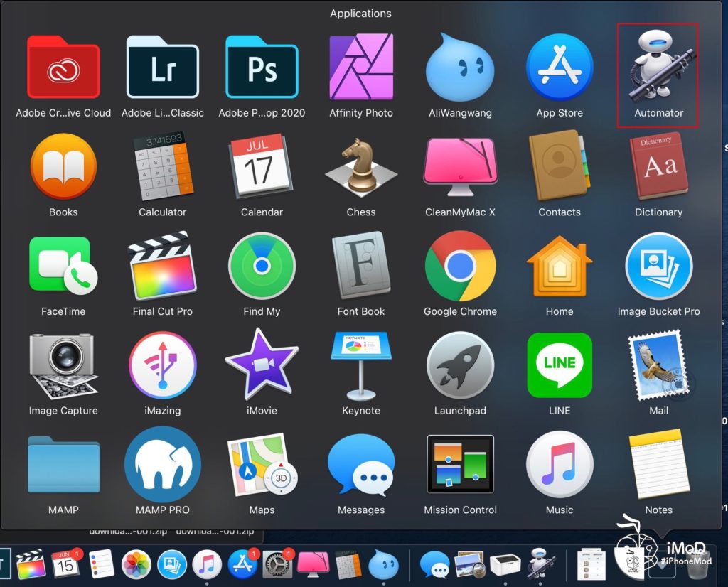Open the Font Book app
728x587 pixels.
tap(361, 266)
